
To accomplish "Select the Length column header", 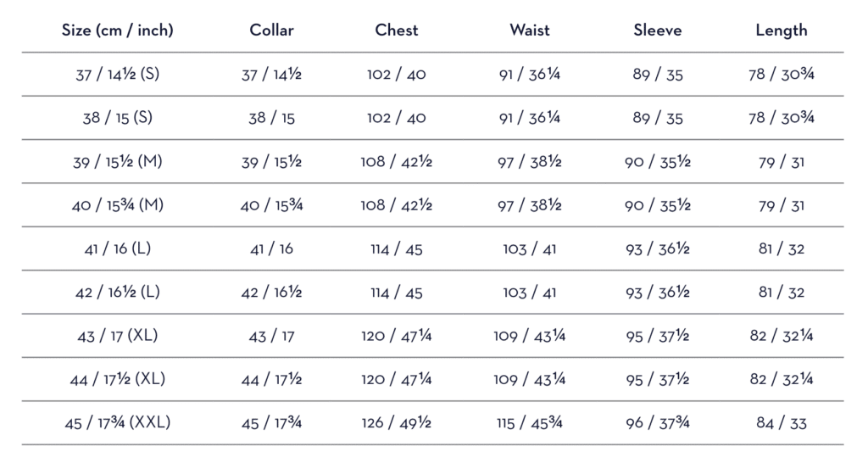I will click(x=782, y=31).
